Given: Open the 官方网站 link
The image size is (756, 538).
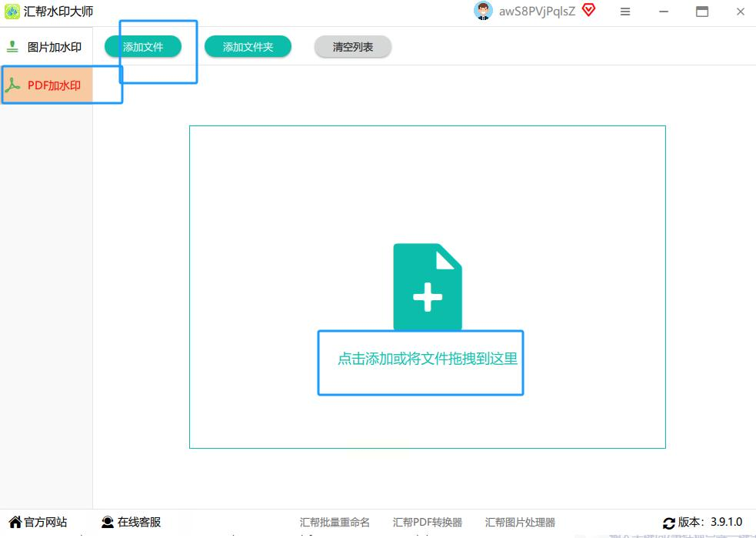Looking at the screenshot, I should pos(45,522).
